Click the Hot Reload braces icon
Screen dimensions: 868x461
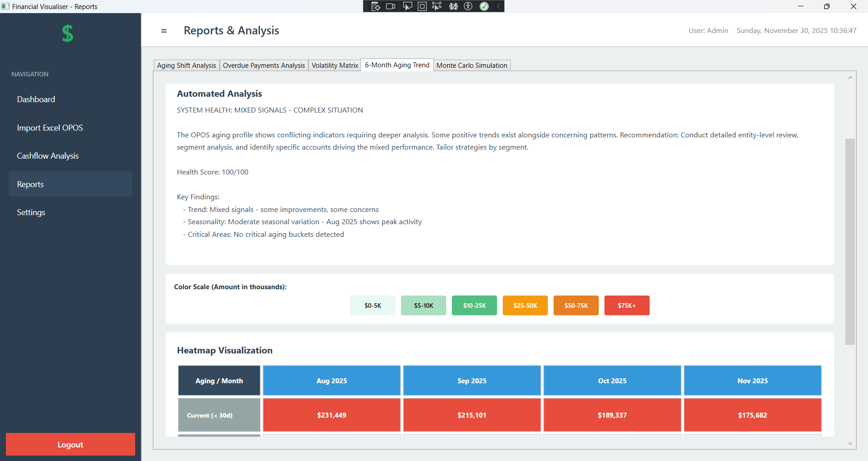[x=453, y=6]
